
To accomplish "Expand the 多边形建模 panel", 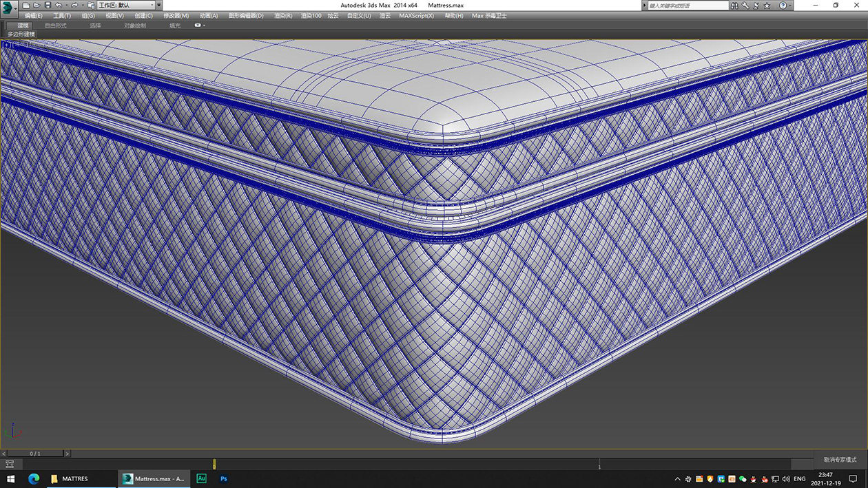I will pos(21,34).
